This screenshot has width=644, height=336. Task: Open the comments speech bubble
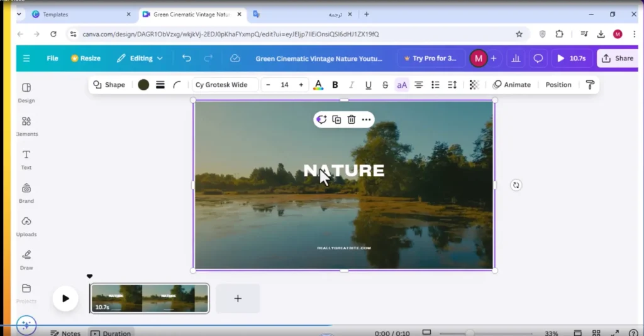[538, 58]
